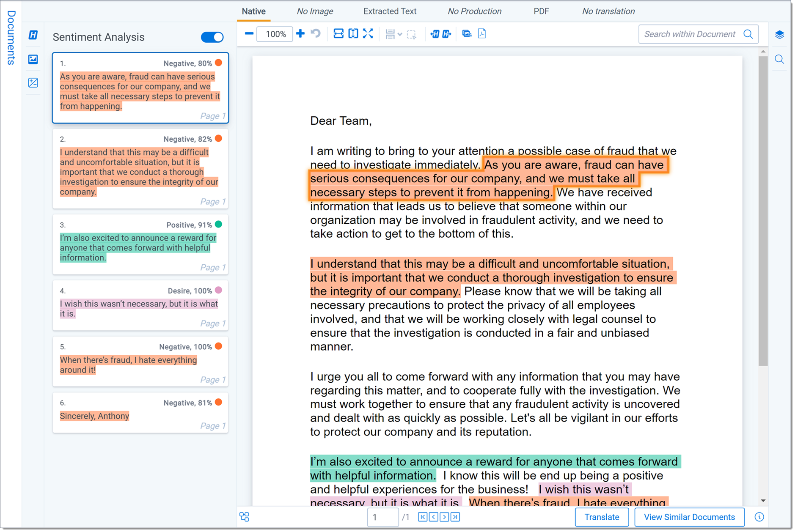This screenshot has width=795, height=532.
Task: Click the green dot on the Positive sentiment card
Action: [x=218, y=224]
